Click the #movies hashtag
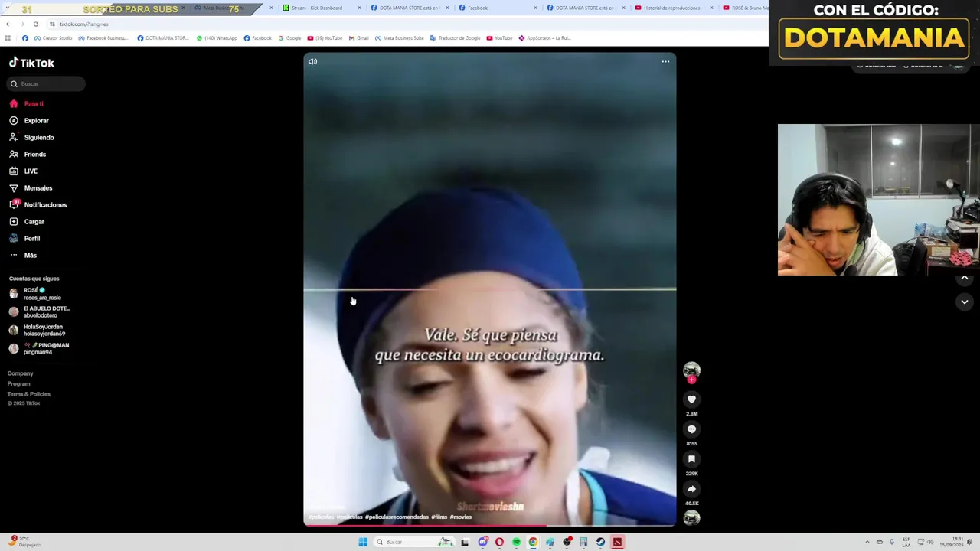980x551 pixels. click(461, 517)
